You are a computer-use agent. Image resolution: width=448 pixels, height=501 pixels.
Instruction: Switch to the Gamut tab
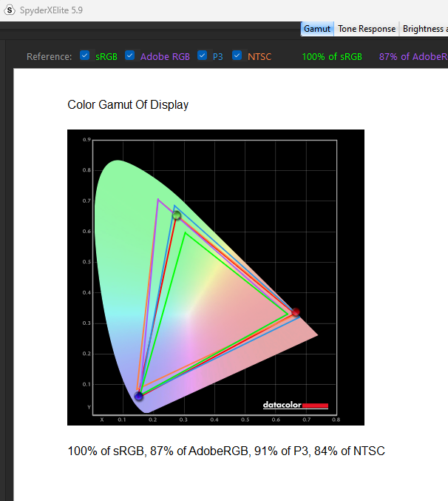click(x=317, y=30)
